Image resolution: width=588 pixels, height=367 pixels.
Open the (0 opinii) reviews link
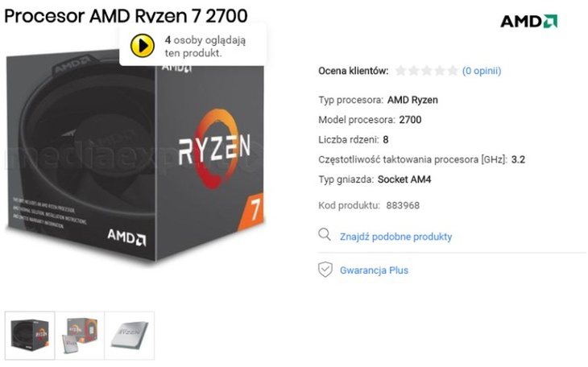pyautogui.click(x=482, y=71)
